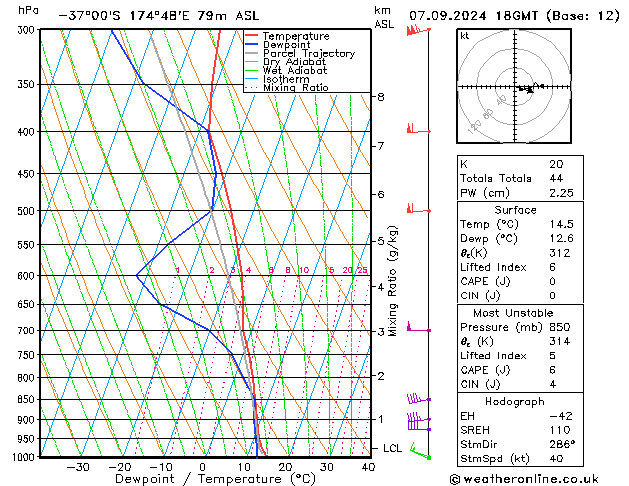Screen dimensions: 629x486
Task: Click the 'Most Unstable' section header
Action: pyautogui.click(x=513, y=313)
